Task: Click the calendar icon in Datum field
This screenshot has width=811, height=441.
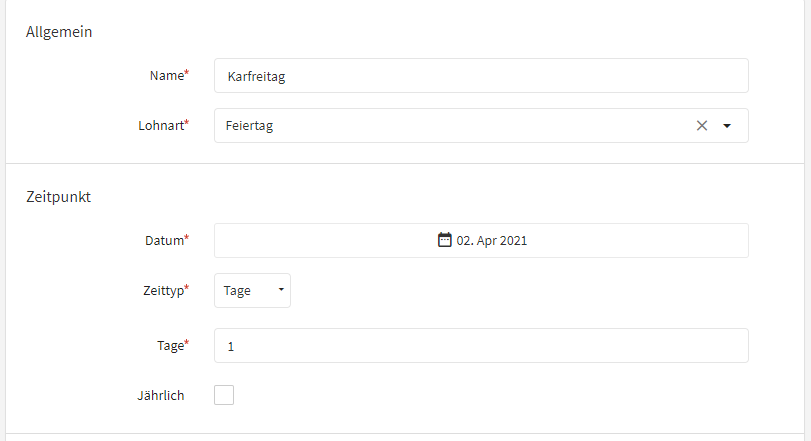Action: point(444,240)
